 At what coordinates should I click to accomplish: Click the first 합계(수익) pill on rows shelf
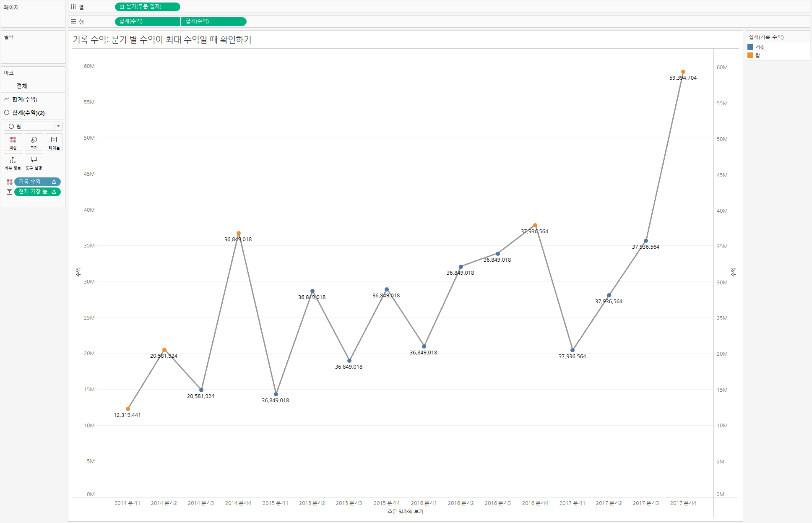pyautogui.click(x=147, y=21)
